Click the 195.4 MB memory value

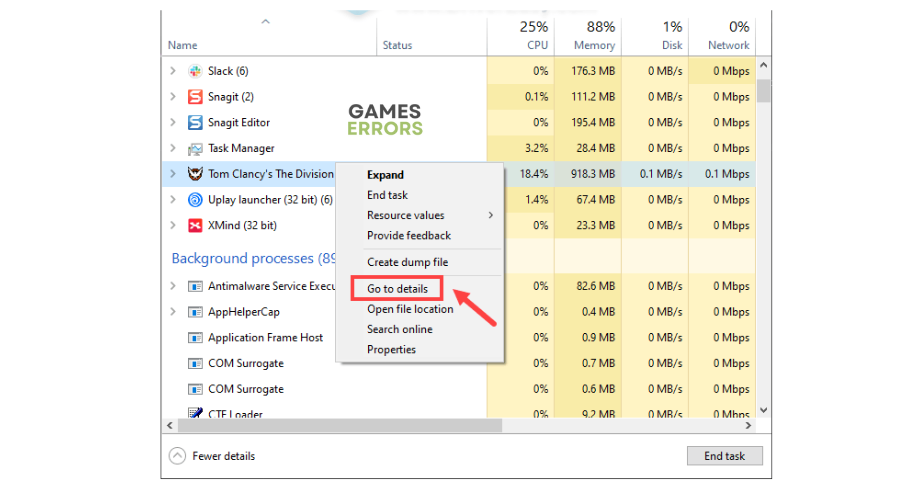click(593, 123)
